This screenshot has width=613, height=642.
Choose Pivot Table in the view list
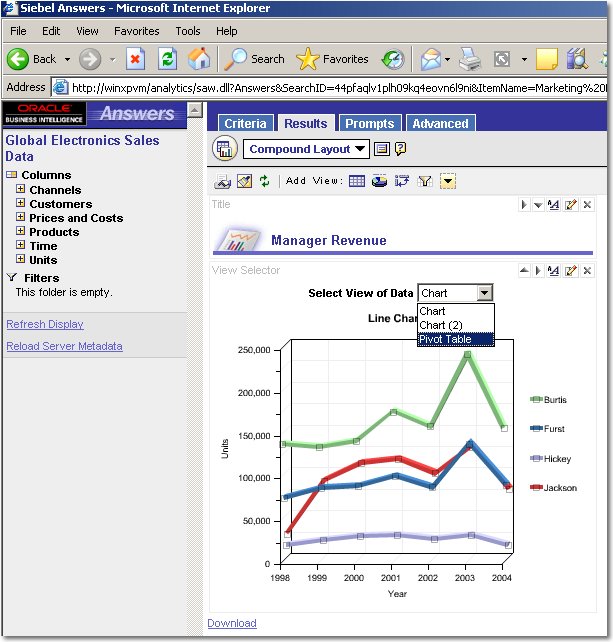pyautogui.click(x=455, y=339)
